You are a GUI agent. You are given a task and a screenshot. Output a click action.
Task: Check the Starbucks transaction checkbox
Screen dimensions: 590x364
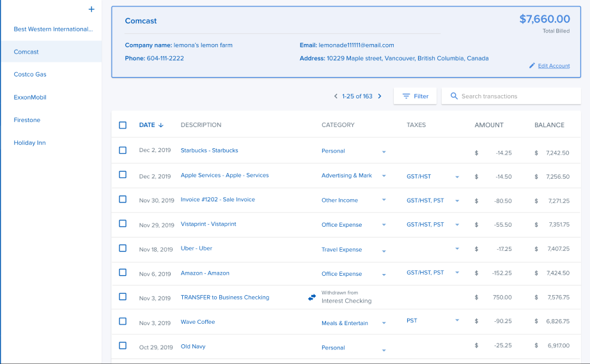coord(123,150)
